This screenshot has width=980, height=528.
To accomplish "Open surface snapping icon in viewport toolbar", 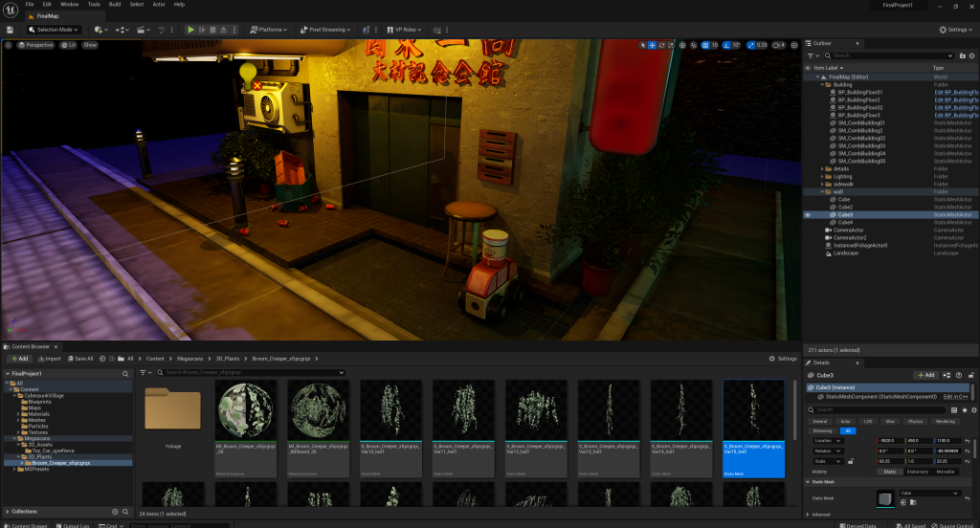I will tap(694, 45).
